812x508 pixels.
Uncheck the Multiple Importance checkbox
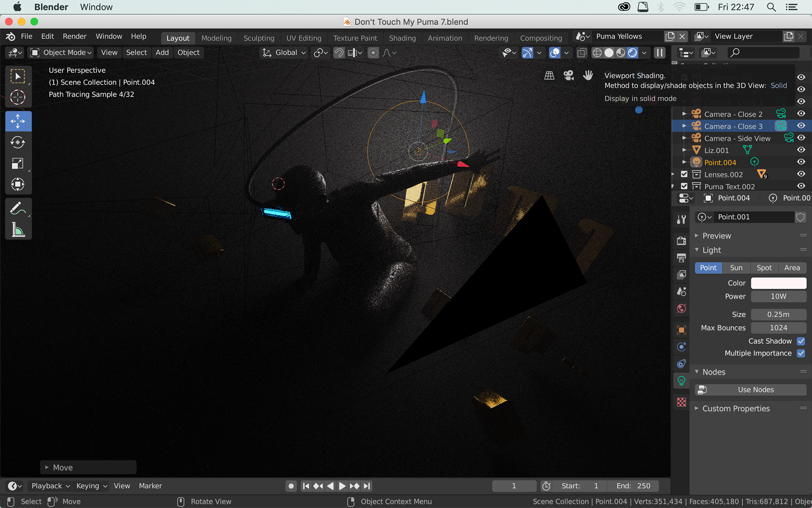click(x=801, y=353)
